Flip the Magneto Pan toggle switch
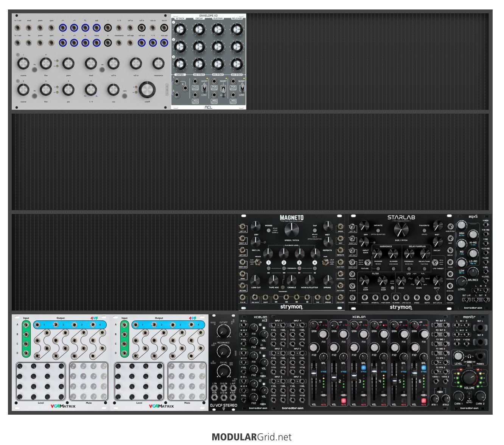 (325, 262)
